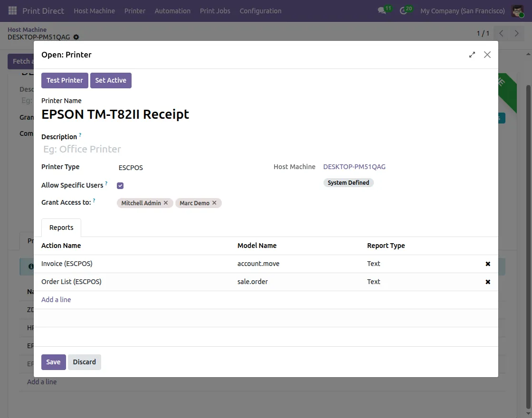Screen dimensions: 532x418
Task: Delete the Order List (ESCPOS) report row
Action: tap(487, 282)
